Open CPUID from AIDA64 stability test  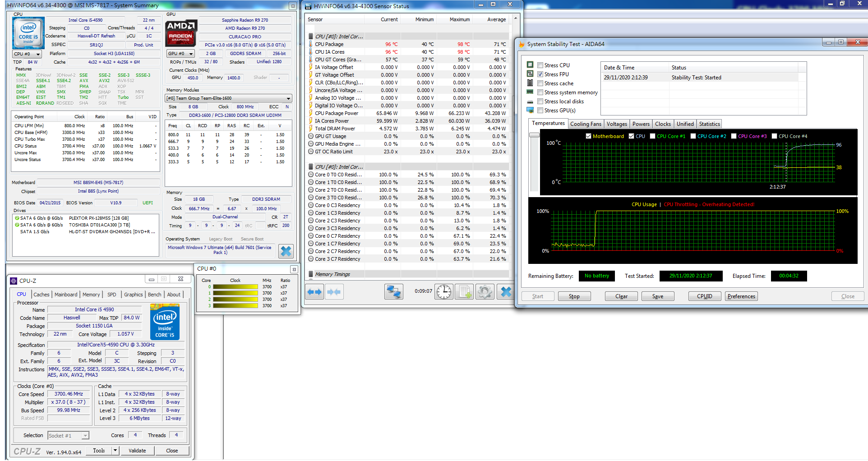[x=705, y=296]
